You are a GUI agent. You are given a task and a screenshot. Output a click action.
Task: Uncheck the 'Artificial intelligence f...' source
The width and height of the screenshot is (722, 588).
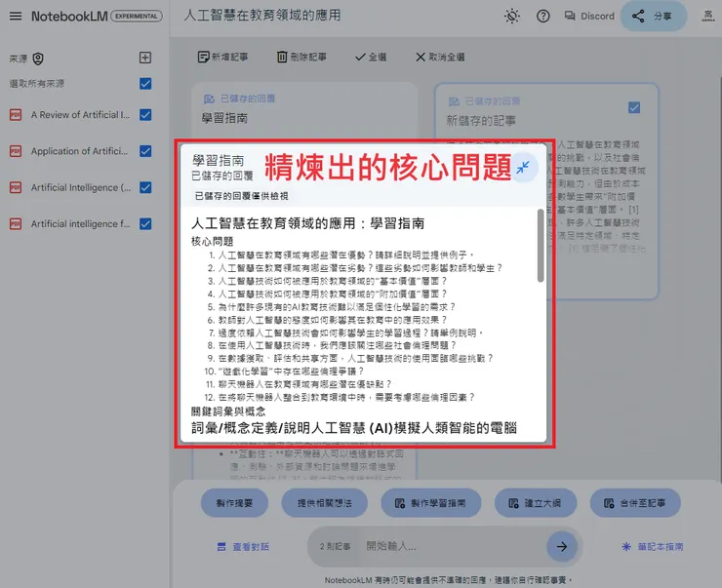[145, 223]
